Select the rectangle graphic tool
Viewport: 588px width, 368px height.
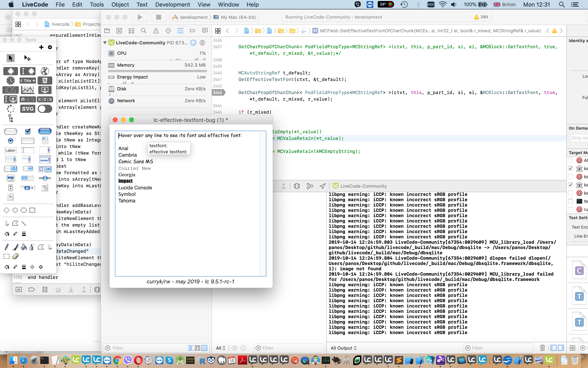point(32,210)
